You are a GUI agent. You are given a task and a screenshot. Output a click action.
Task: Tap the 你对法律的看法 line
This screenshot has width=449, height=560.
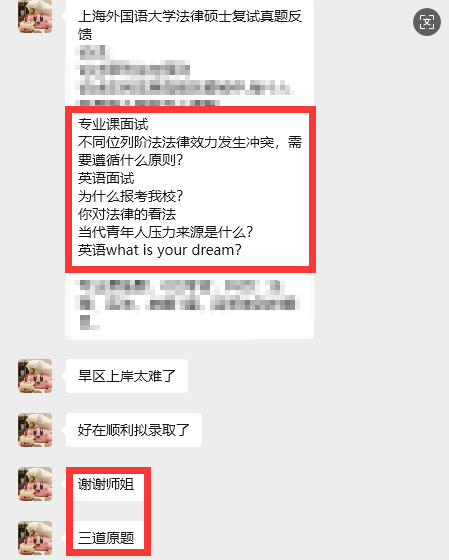pos(127,214)
